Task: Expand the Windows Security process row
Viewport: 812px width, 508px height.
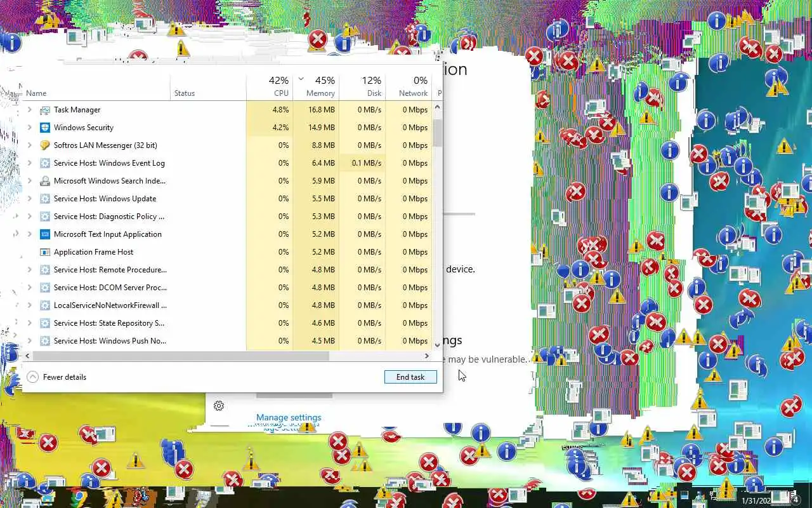Action: pos(29,128)
